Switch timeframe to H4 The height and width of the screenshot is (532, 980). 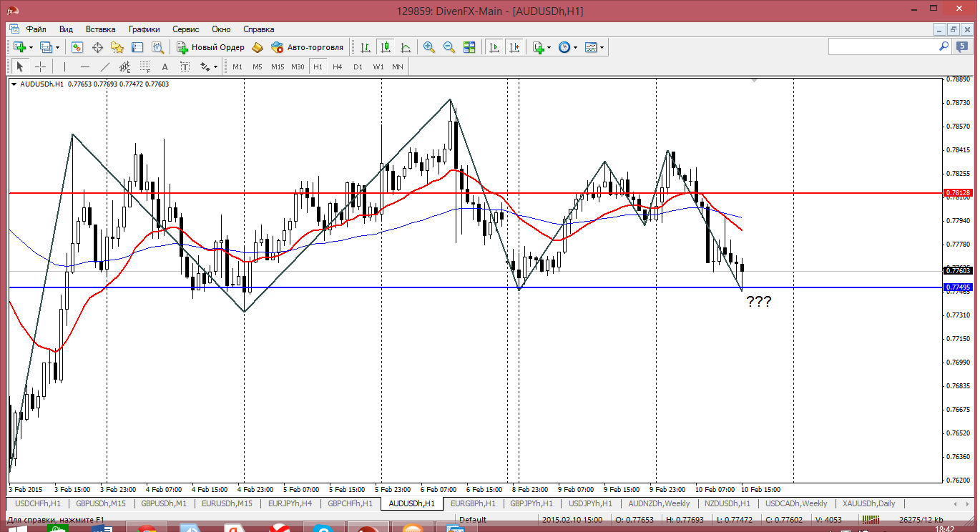[x=338, y=66]
